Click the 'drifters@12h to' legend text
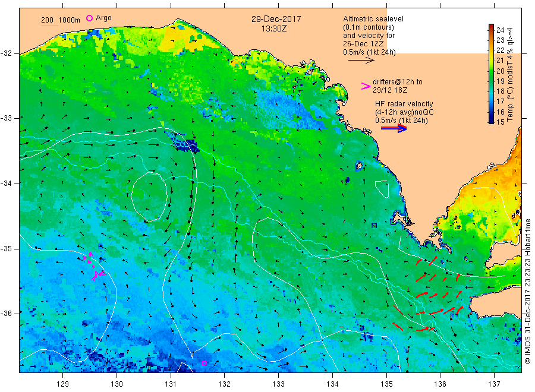 click(398, 82)
